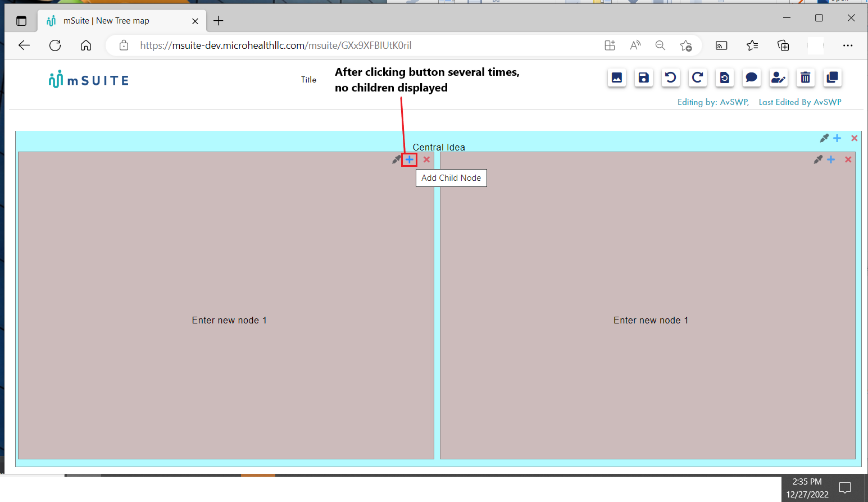Open the browser Settings and more menu

click(x=848, y=45)
